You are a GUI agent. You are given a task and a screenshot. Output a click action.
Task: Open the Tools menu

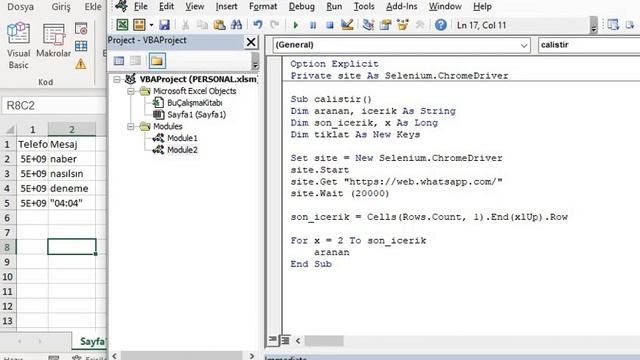tap(364, 7)
